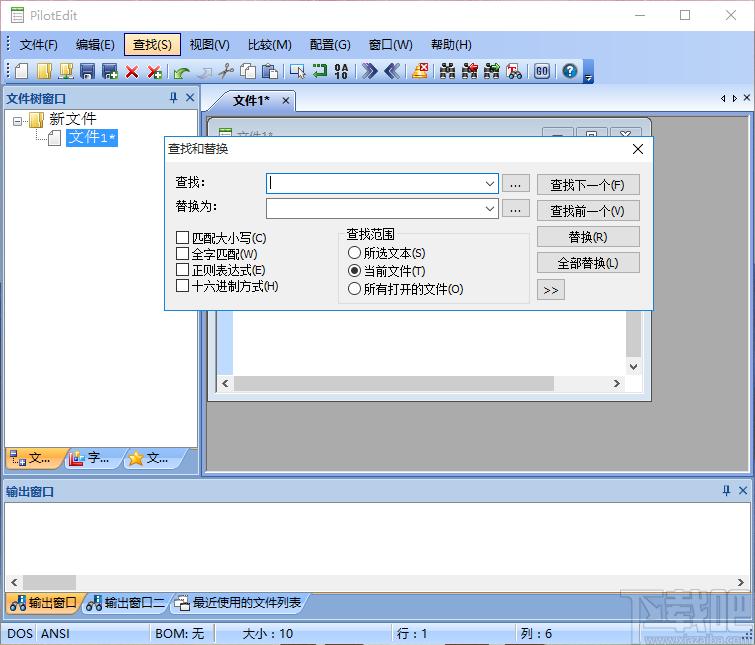The width and height of the screenshot is (755, 645).
Task: Open the 编辑(E) menu
Action: [95, 45]
